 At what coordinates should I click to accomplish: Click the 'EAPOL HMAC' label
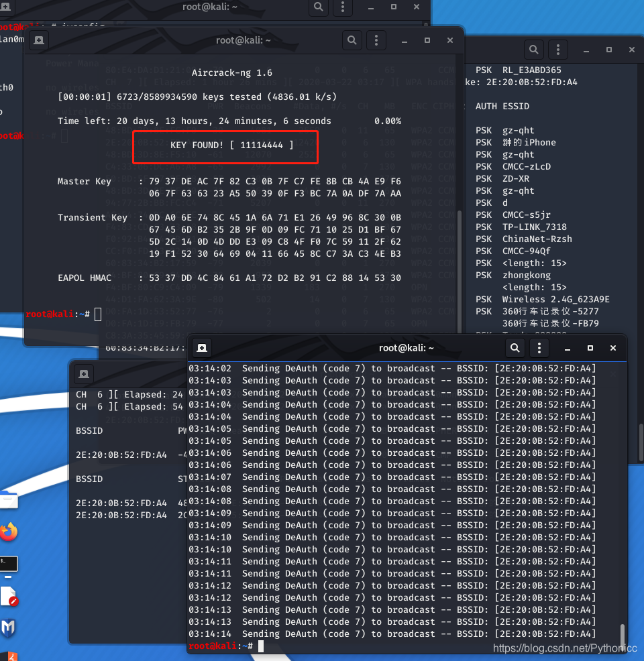point(85,278)
